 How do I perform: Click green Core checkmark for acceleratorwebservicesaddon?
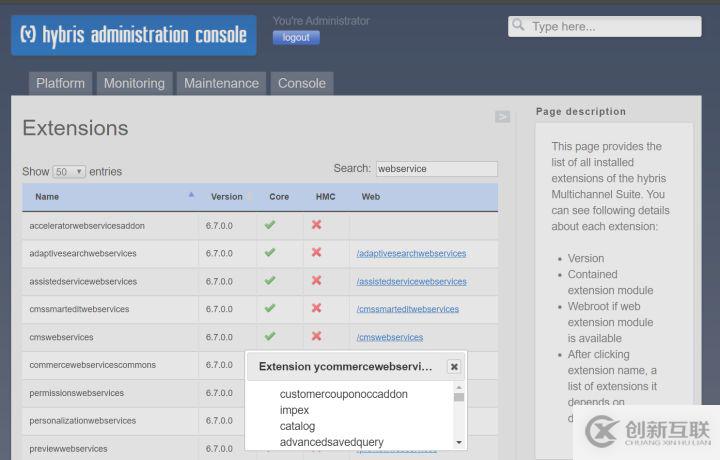270,225
